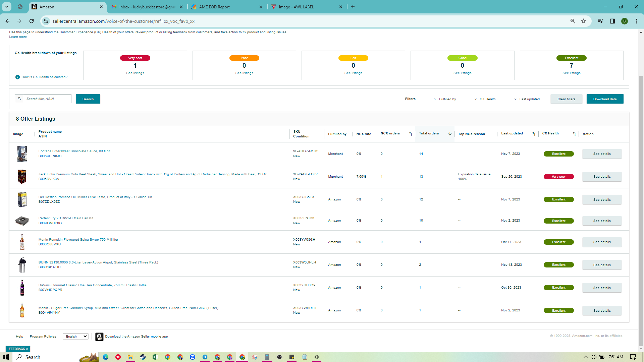644x362 pixels.
Task: Click the Clear filters button
Action: (566, 99)
